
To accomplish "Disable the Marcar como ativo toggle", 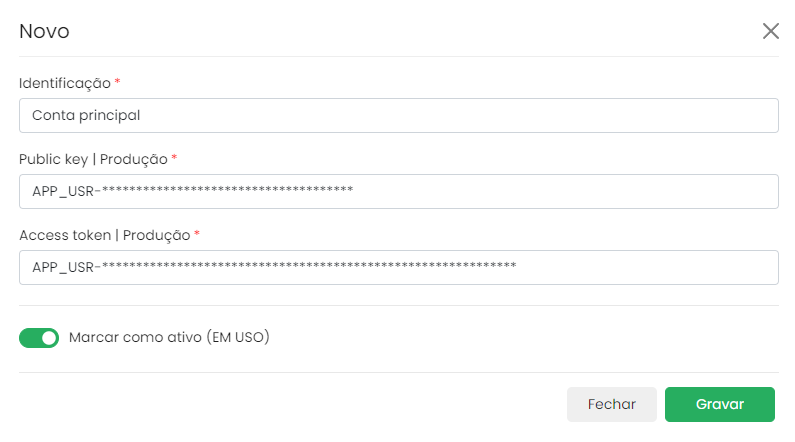I will point(39,338).
